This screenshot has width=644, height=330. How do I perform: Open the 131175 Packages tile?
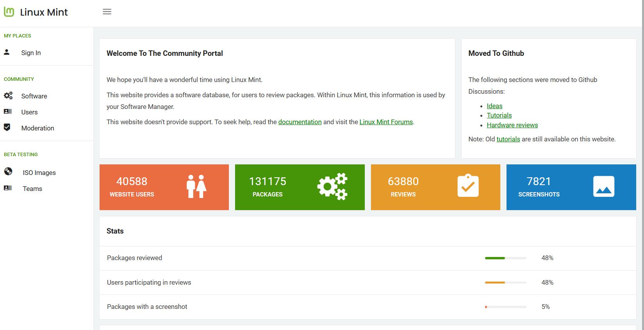[x=300, y=187]
